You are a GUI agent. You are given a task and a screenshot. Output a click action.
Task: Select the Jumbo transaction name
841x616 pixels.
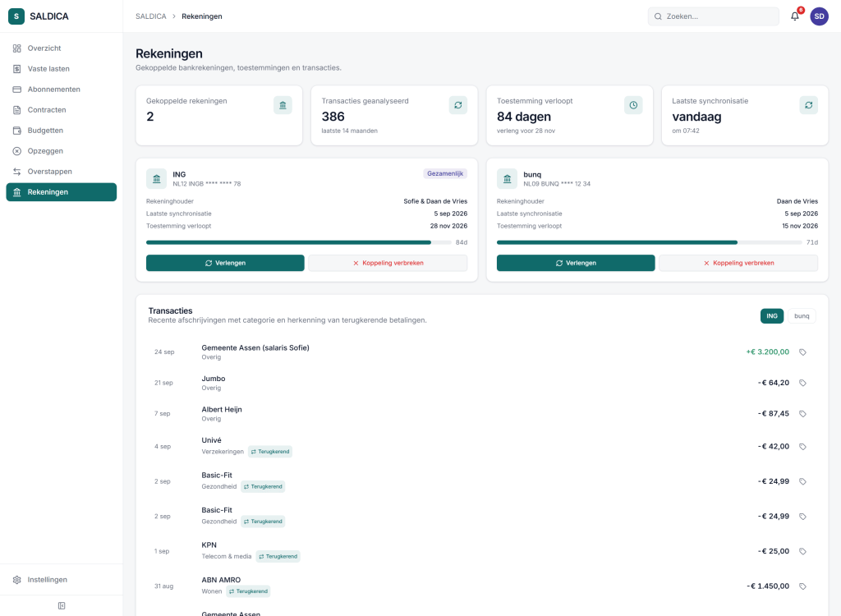click(x=214, y=379)
